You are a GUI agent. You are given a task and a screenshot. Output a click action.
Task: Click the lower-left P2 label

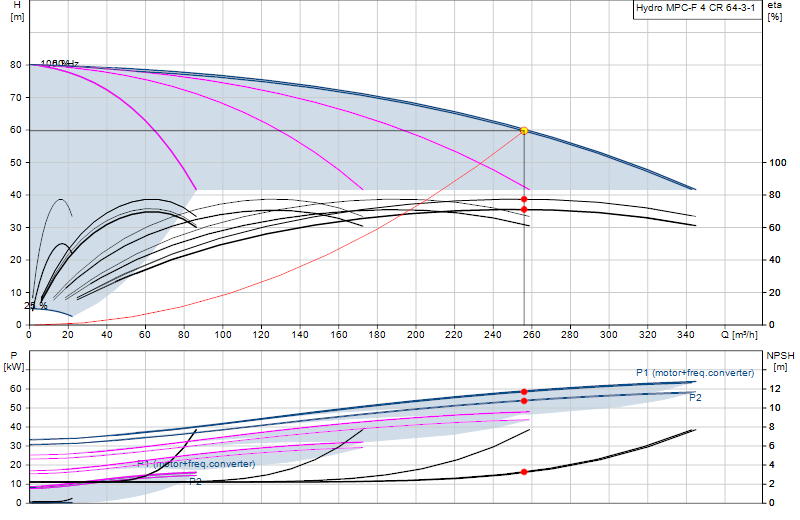coord(195,482)
